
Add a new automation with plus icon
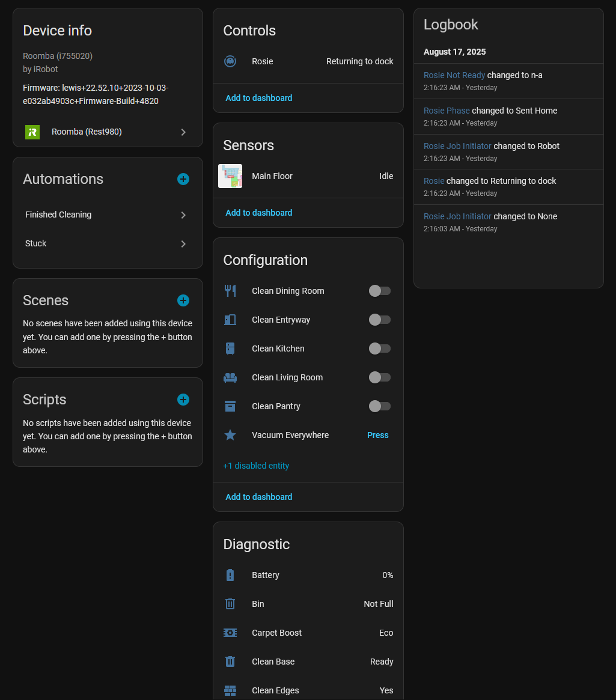[x=183, y=179]
